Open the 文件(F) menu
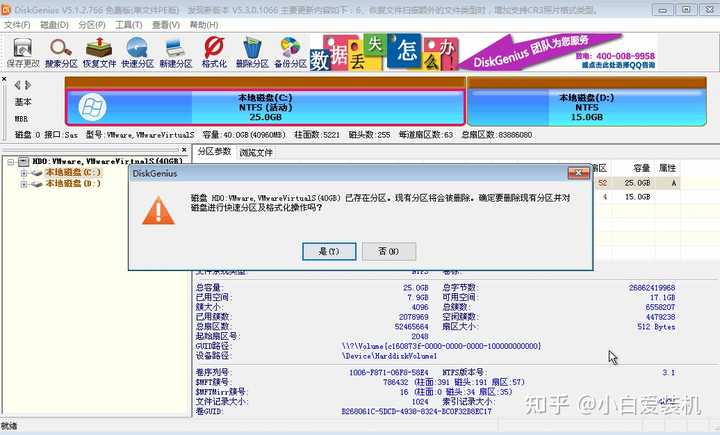This screenshot has height=435, width=720. (17, 25)
